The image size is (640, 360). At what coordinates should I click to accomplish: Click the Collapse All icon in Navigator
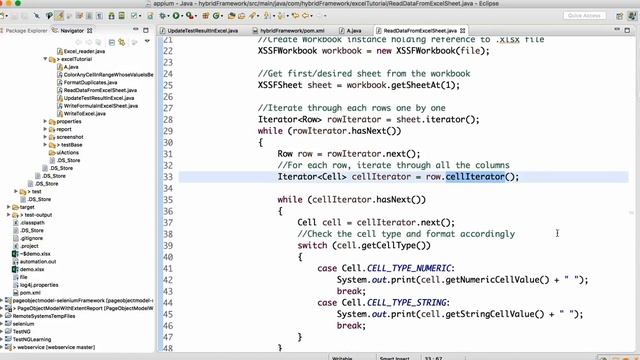[x=112, y=42]
